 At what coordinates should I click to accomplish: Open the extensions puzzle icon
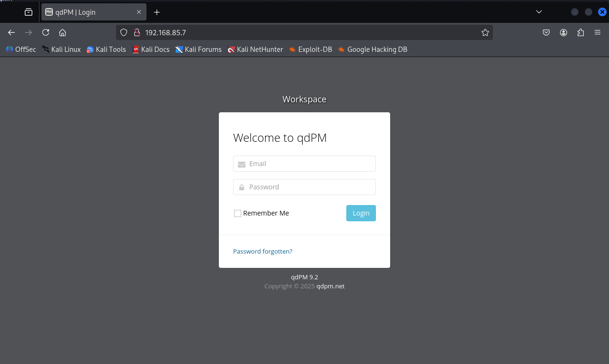tap(580, 32)
